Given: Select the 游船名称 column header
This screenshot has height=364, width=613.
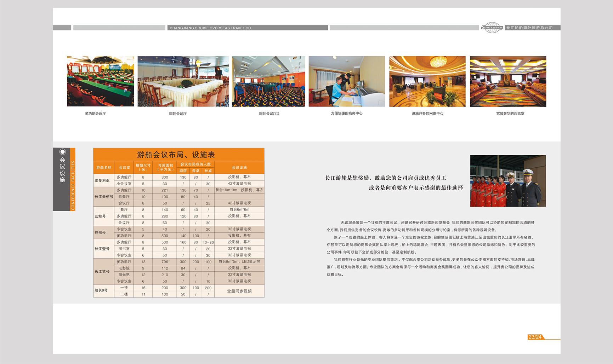Looking at the screenshot, I should [x=104, y=167].
